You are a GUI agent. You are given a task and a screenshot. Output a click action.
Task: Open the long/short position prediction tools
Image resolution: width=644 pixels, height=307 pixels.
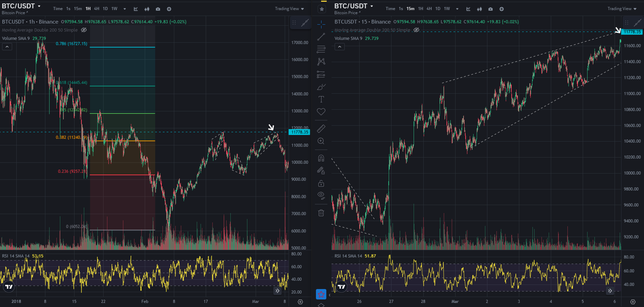[x=321, y=75]
